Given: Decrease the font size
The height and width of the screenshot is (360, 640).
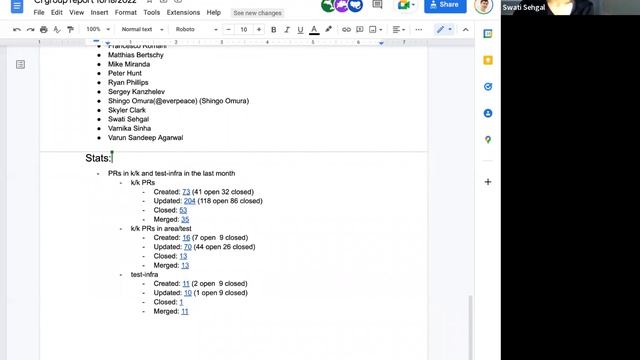Looking at the screenshot, I should tap(229, 29).
